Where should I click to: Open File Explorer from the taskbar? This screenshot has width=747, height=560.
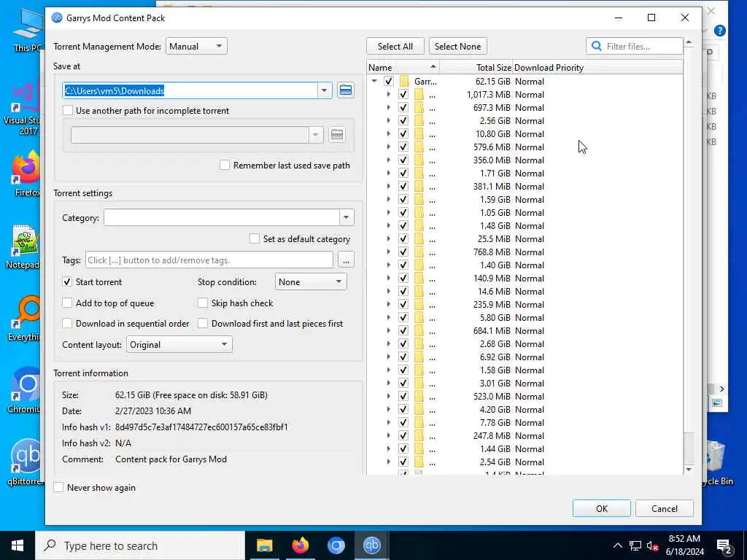[264, 545]
